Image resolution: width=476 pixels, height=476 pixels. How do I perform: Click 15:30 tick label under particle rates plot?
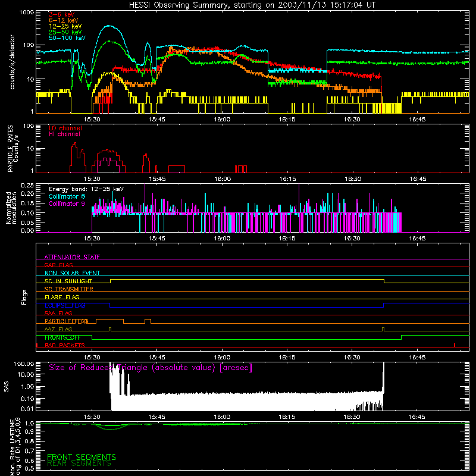pyautogui.click(x=92, y=179)
